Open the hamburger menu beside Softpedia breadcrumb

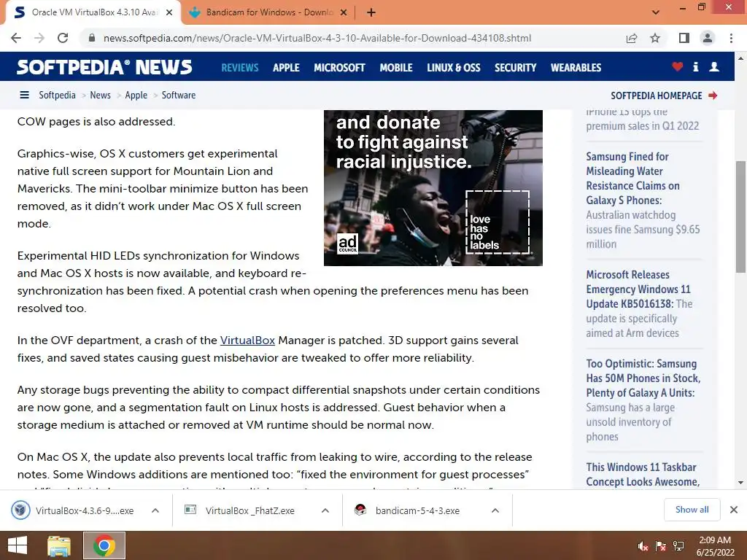(x=24, y=96)
